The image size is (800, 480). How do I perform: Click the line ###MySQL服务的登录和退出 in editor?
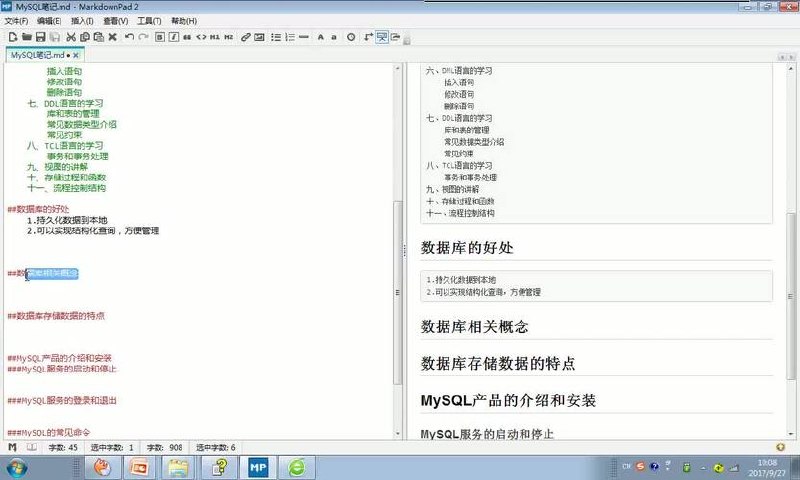coord(62,400)
